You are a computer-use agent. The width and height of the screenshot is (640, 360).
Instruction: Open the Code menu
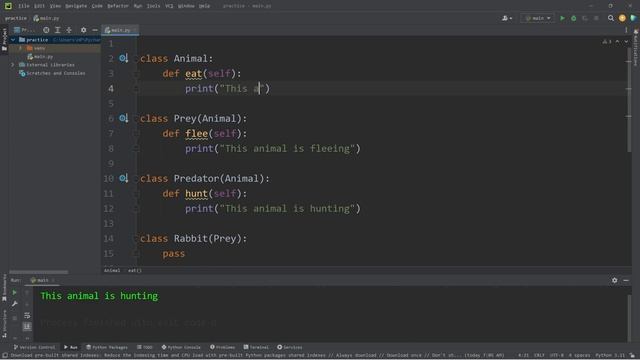point(97,6)
